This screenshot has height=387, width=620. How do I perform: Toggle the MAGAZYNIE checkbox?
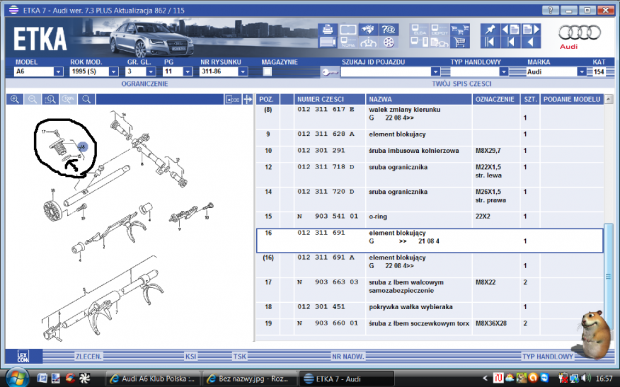tap(267, 72)
